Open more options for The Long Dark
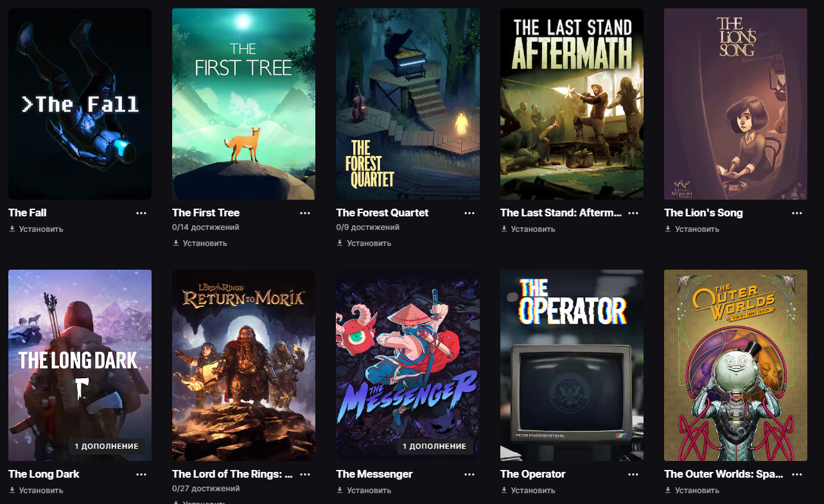Image resolution: width=824 pixels, height=504 pixels. (141, 474)
